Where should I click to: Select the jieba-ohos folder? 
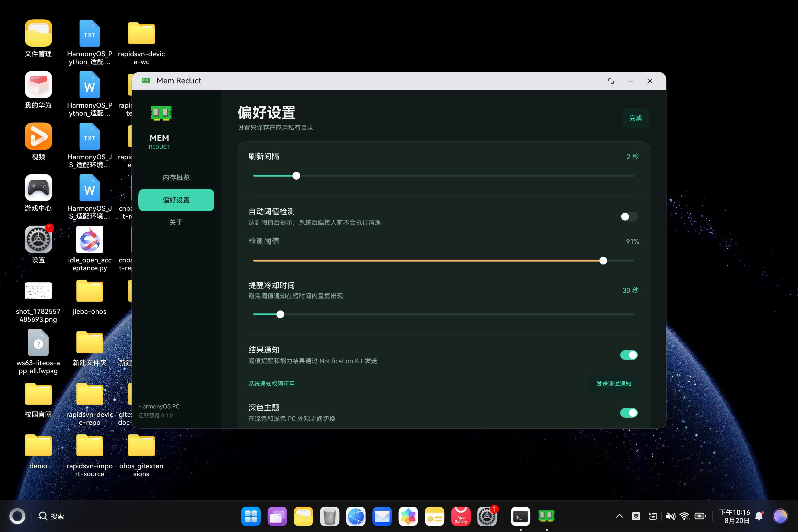pyautogui.click(x=90, y=291)
